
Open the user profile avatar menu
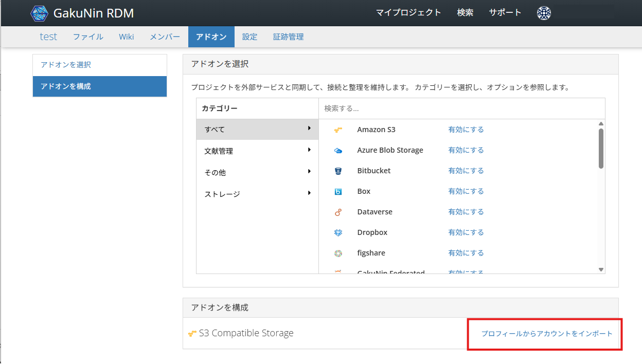point(544,13)
